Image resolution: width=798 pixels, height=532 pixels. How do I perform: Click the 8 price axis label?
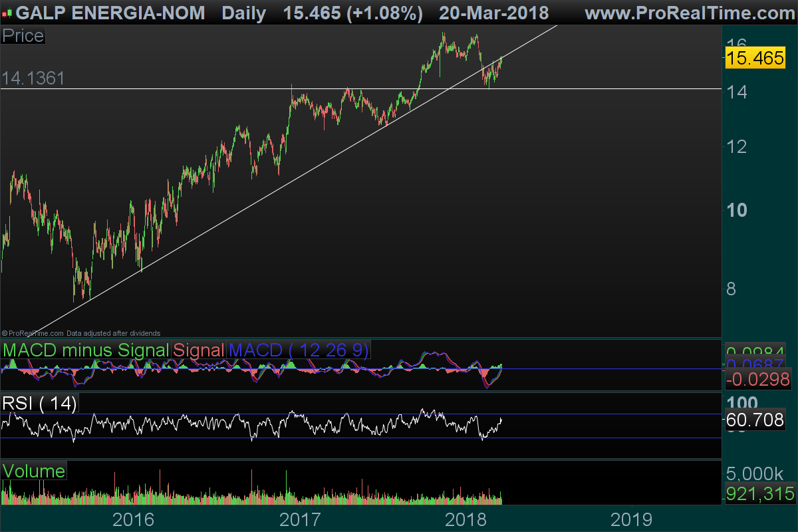[x=731, y=289]
